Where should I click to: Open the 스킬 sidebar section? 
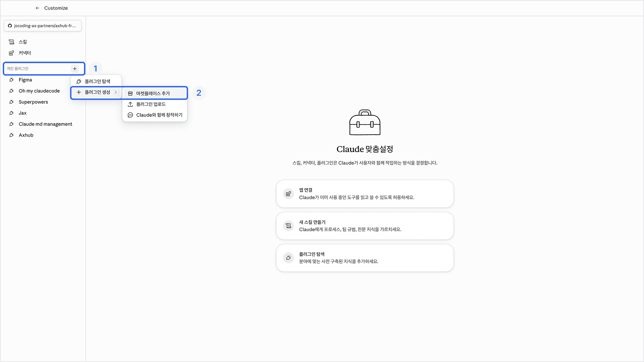tap(43, 42)
